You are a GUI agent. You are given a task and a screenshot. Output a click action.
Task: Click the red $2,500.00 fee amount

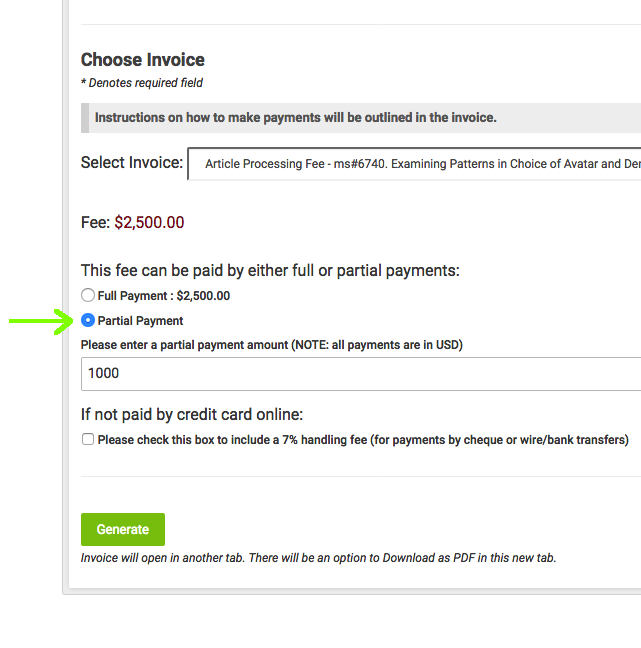(x=149, y=222)
